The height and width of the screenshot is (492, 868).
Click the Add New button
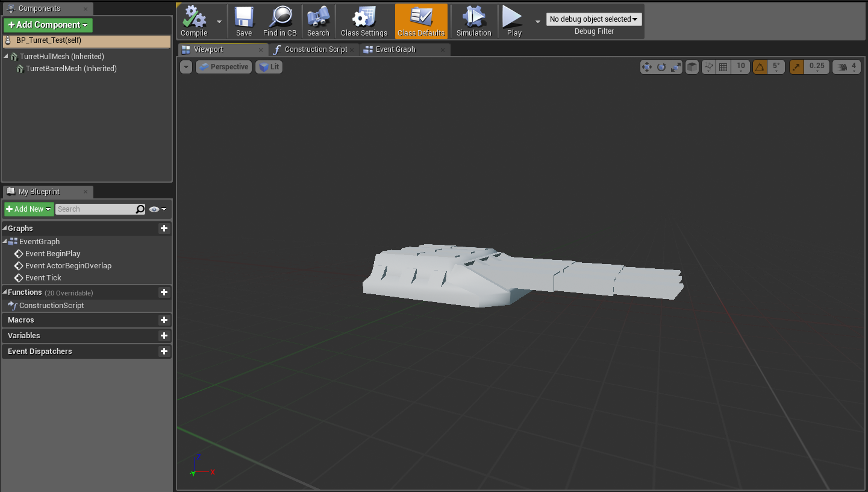pyautogui.click(x=28, y=209)
